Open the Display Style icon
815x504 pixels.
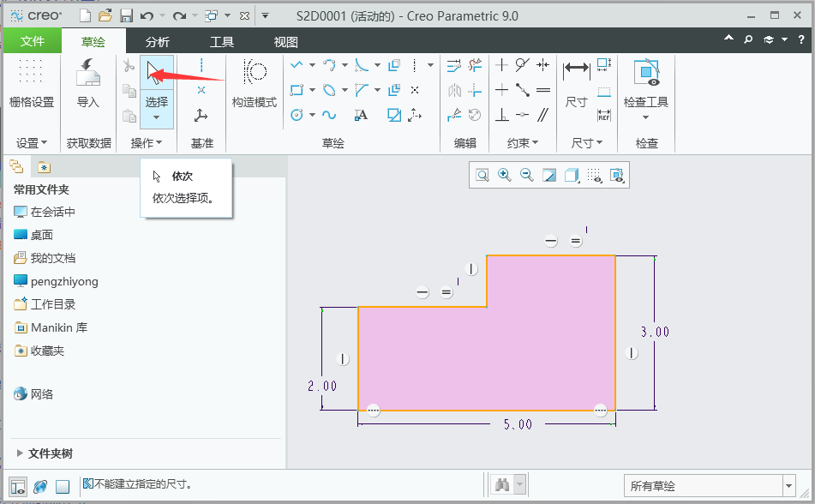[572, 175]
